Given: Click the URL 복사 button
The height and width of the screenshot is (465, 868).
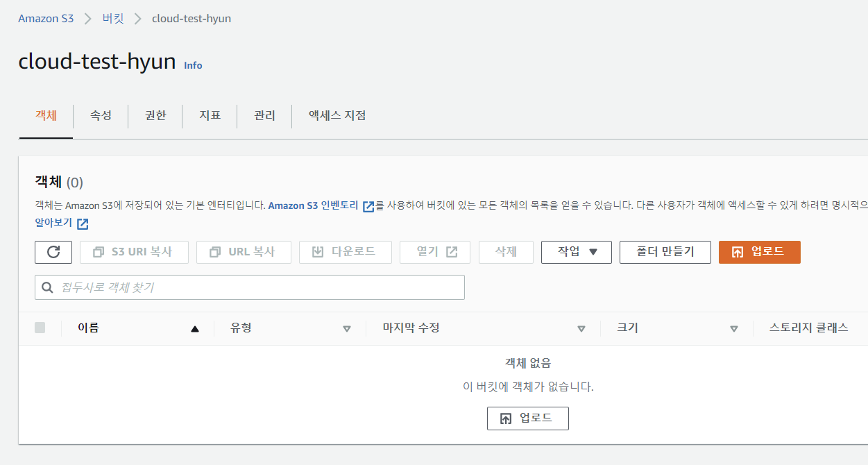Looking at the screenshot, I should tap(244, 252).
